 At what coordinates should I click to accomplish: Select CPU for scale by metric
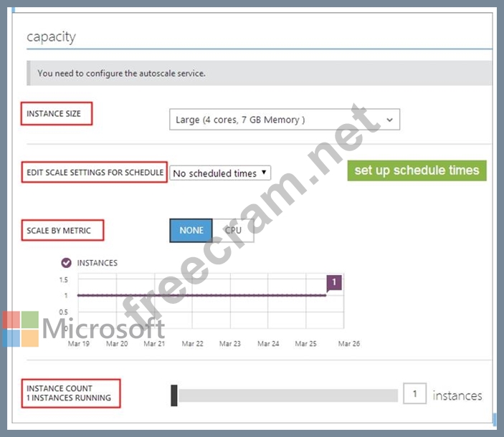click(233, 231)
